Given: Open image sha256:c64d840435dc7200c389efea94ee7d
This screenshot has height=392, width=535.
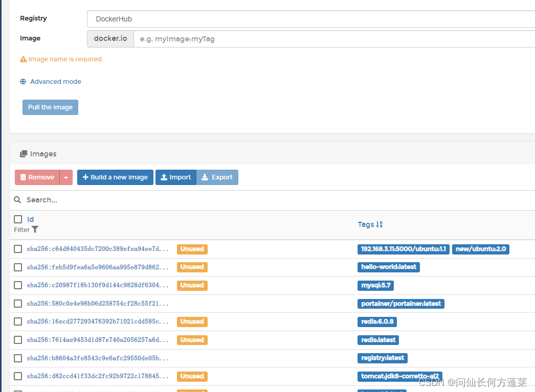Looking at the screenshot, I should point(98,249).
